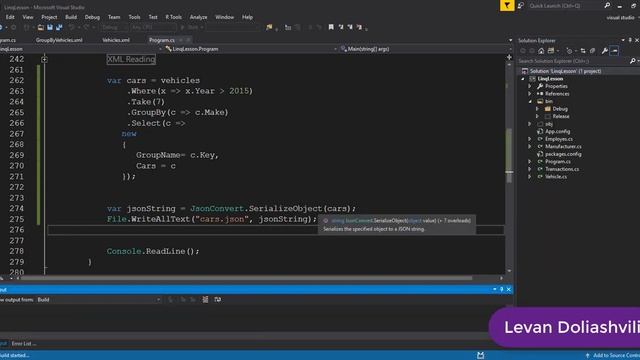
Task: Click the status bar notification icon
Action: click(480, 356)
